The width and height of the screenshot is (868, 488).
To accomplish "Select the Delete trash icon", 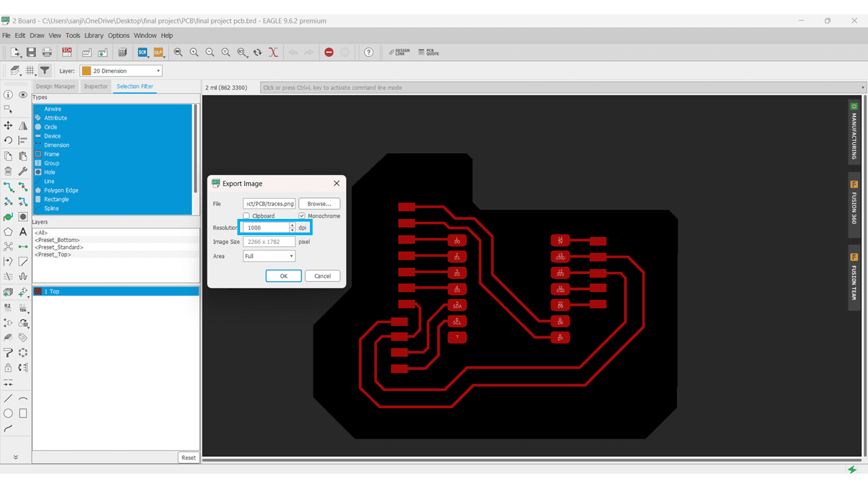I will tap(8, 171).
